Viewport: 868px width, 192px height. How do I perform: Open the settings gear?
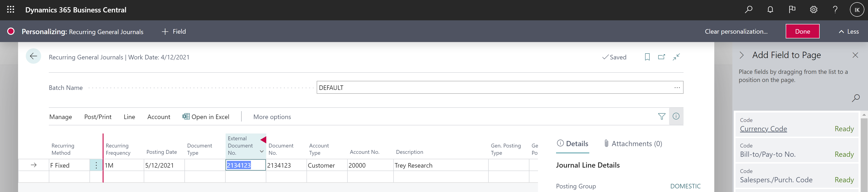click(x=814, y=10)
